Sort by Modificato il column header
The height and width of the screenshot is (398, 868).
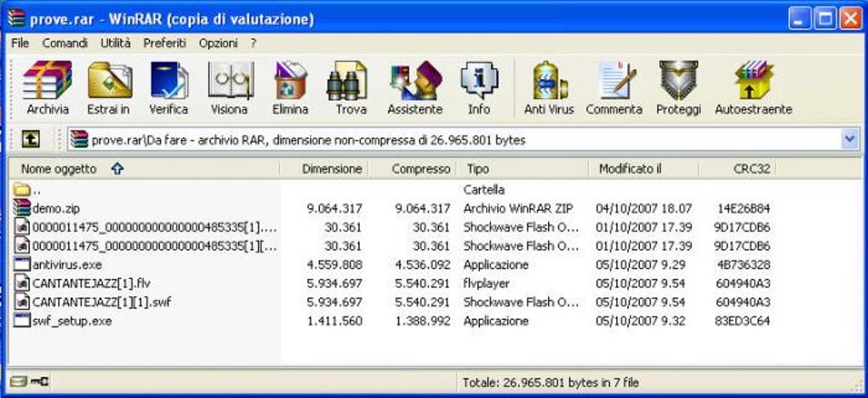coord(643,169)
